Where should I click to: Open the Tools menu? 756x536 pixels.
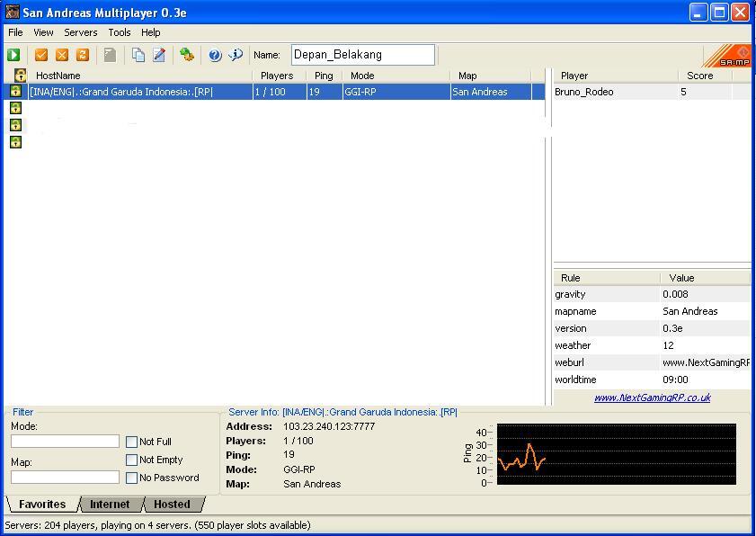pos(120,32)
